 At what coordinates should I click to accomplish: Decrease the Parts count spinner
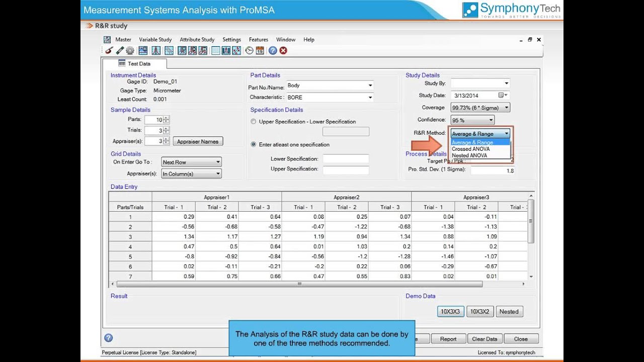[167, 122]
